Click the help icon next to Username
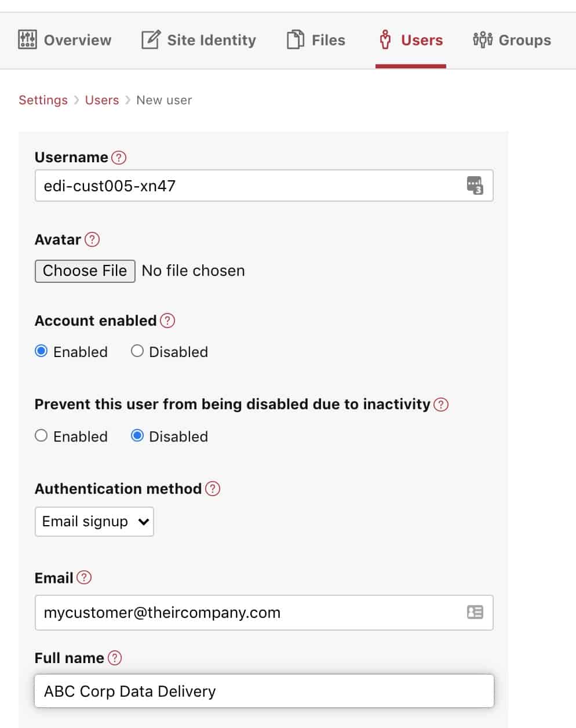This screenshot has height=728, width=576. 119,158
